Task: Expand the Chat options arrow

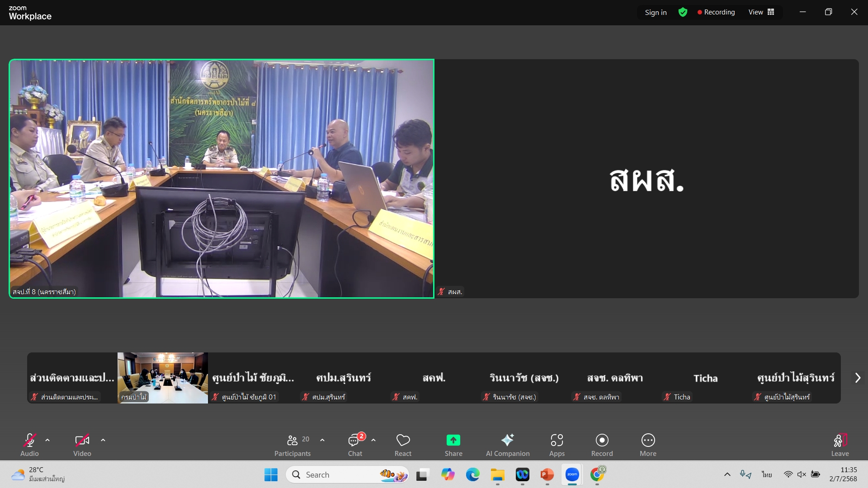Action: (373, 440)
